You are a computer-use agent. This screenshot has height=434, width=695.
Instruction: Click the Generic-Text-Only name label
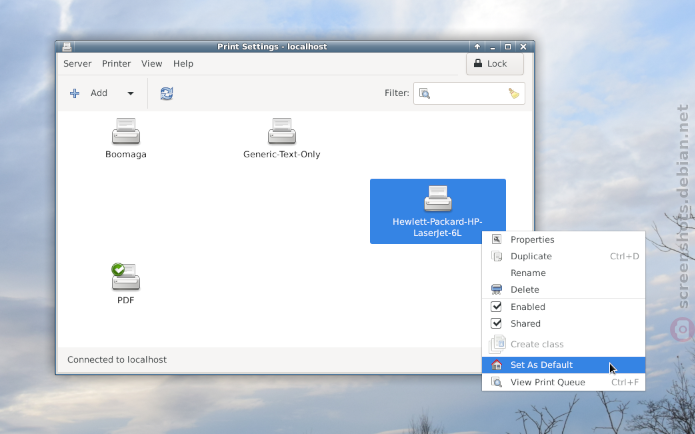pos(282,154)
